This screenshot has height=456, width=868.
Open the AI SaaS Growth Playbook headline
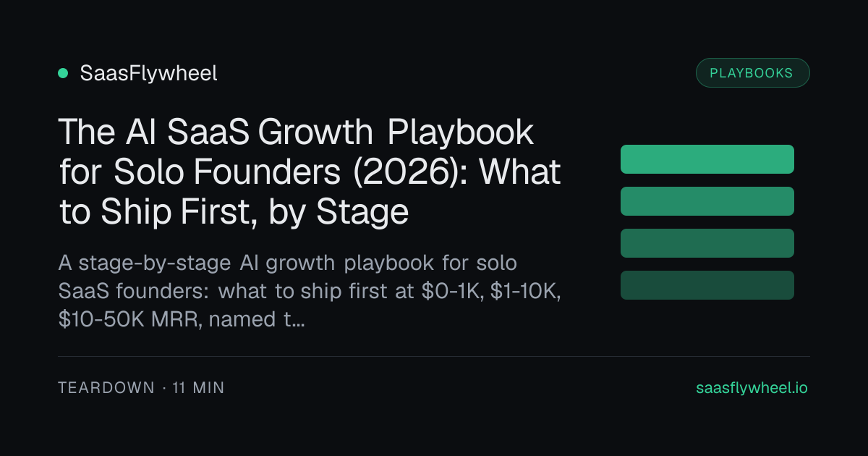pyautogui.click(x=310, y=172)
